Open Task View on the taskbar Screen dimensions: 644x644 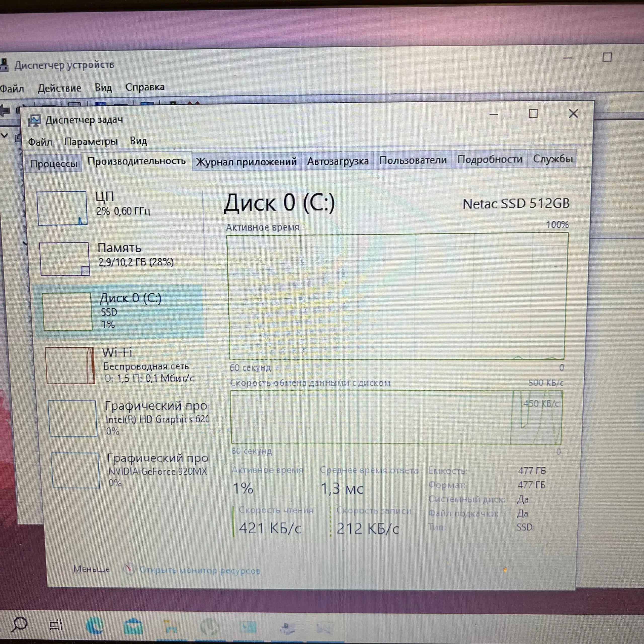coord(56,624)
